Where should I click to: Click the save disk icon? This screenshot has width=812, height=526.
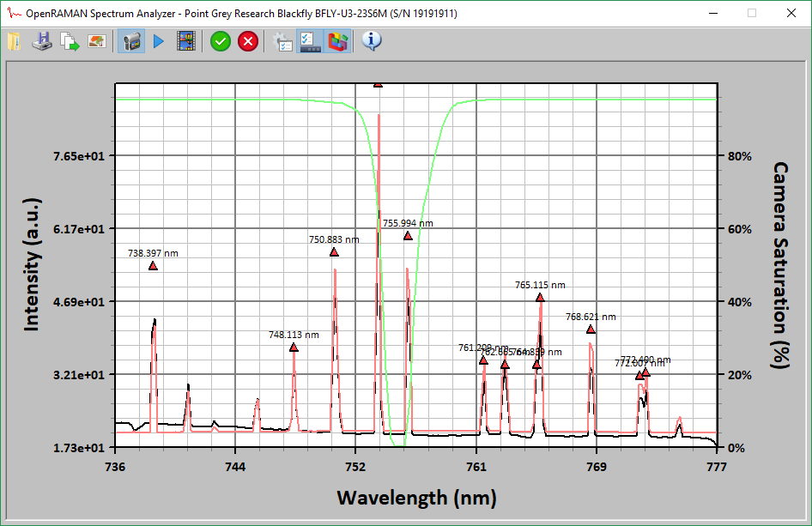coord(41,41)
